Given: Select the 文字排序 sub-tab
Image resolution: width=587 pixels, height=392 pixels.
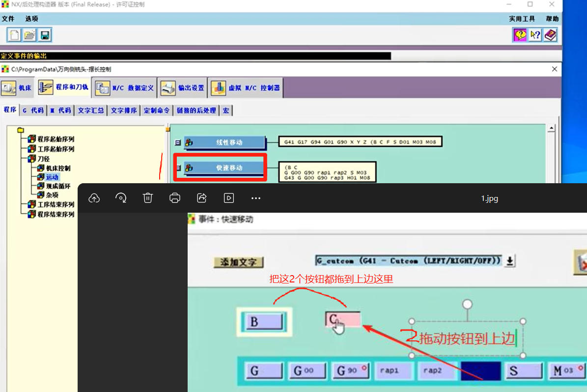Looking at the screenshot, I should (123, 111).
